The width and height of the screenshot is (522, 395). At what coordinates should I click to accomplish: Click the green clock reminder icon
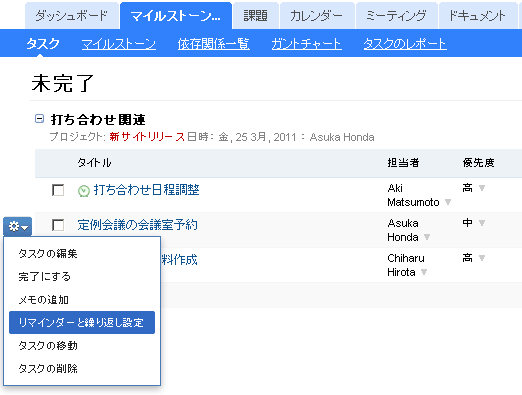tap(84, 191)
